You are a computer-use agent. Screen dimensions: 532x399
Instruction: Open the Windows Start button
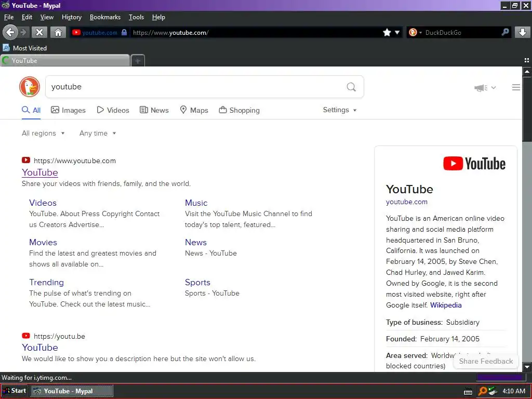click(x=14, y=391)
